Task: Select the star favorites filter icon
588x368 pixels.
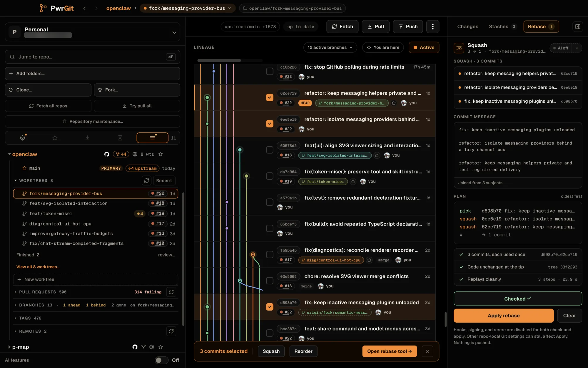Action: tap(55, 137)
